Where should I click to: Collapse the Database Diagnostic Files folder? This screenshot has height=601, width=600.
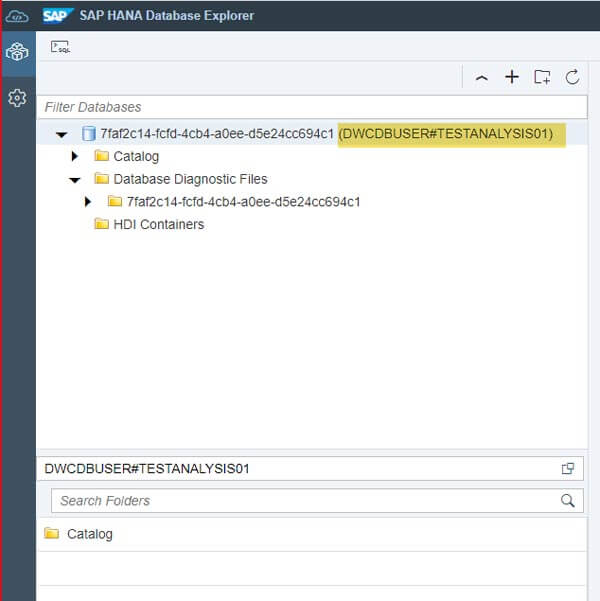click(75, 180)
